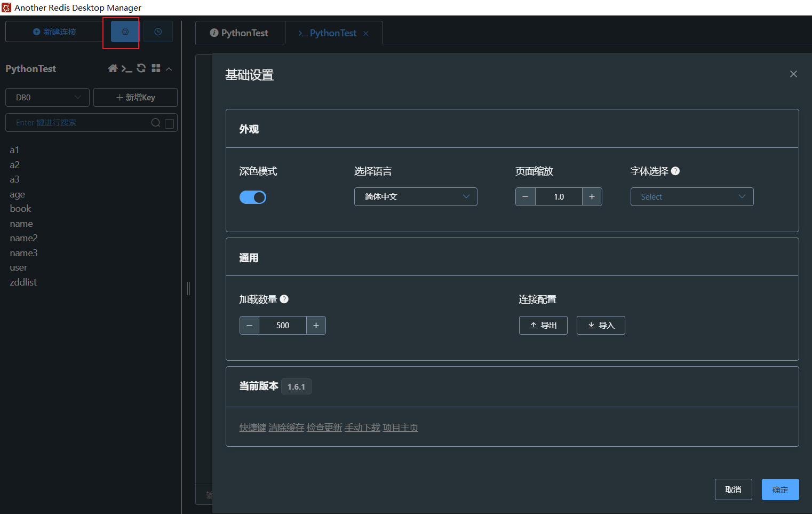Click the 确定 confirm button

pos(781,489)
